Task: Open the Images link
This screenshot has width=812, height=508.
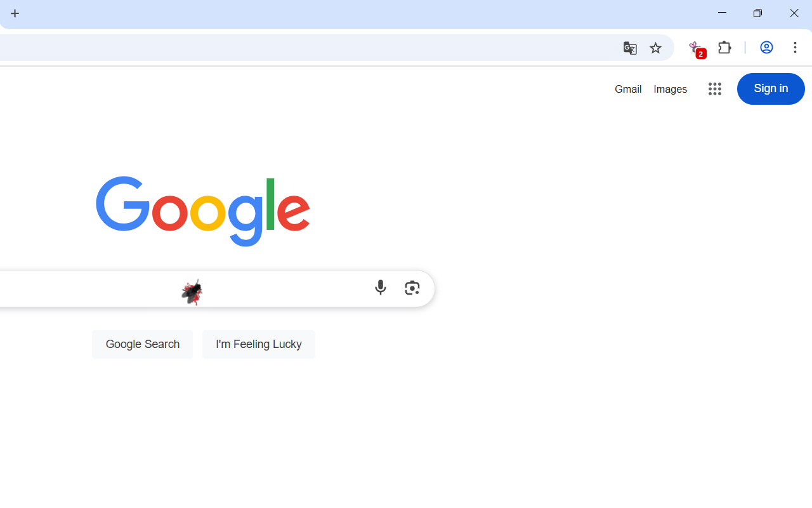Action: coord(671,89)
